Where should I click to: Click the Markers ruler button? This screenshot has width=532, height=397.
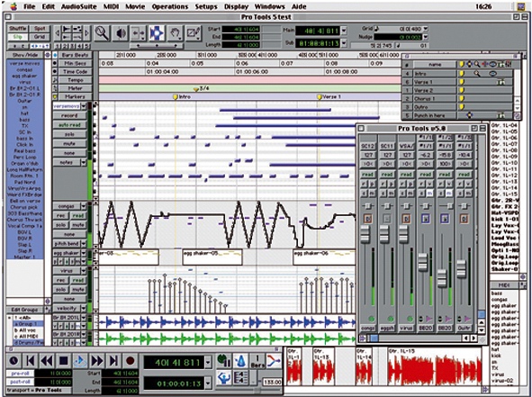pos(75,96)
